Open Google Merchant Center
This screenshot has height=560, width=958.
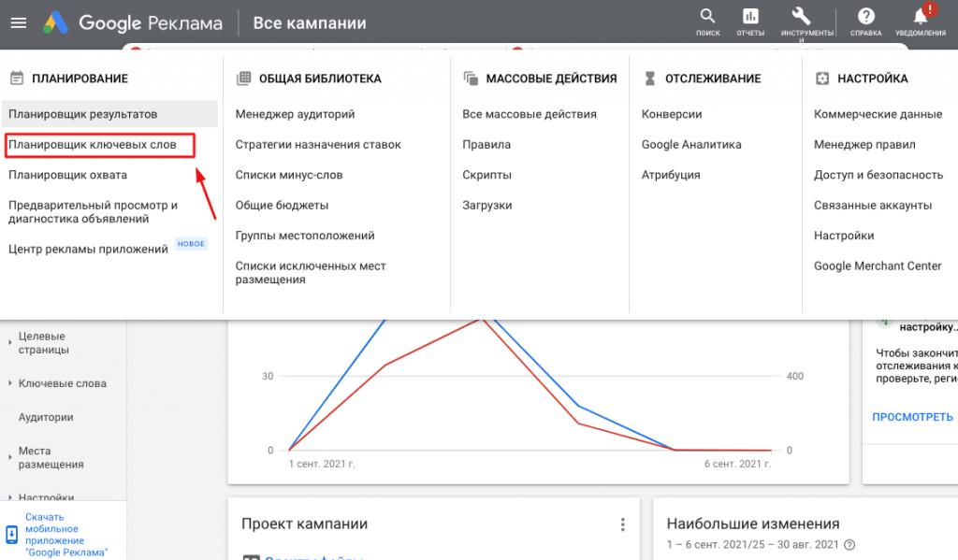(x=878, y=266)
